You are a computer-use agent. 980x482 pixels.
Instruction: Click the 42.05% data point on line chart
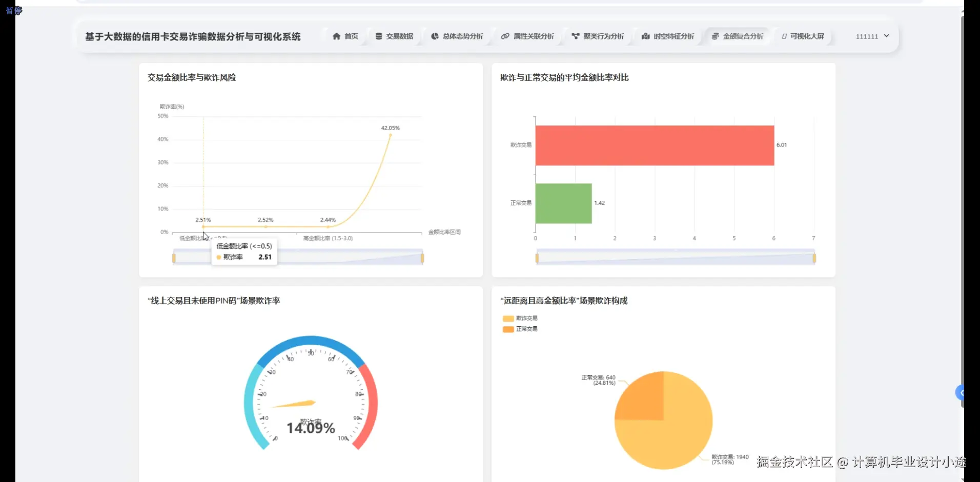click(391, 135)
